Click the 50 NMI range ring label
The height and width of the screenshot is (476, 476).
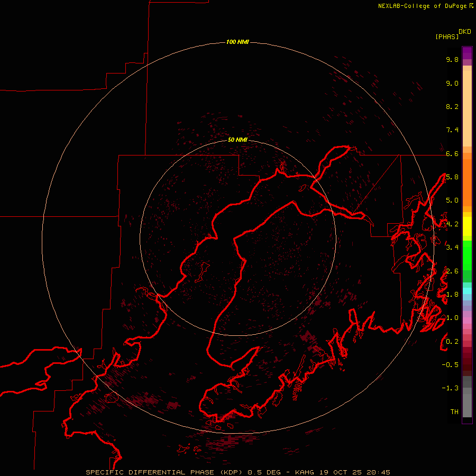(x=237, y=140)
